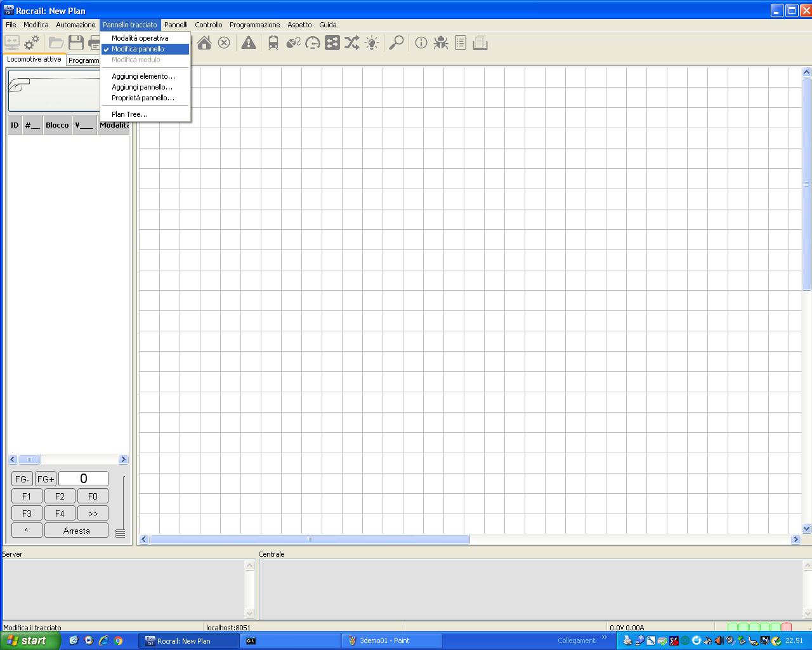Switch to Programm tab

84,60
